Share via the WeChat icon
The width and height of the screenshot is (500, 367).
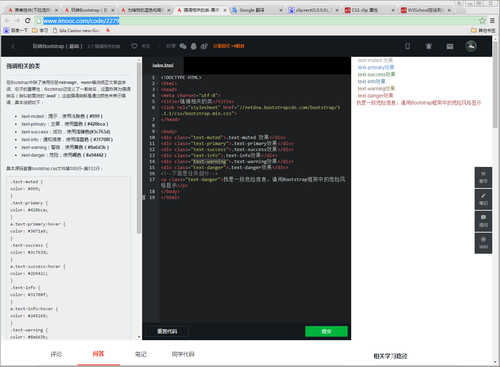click(x=183, y=46)
